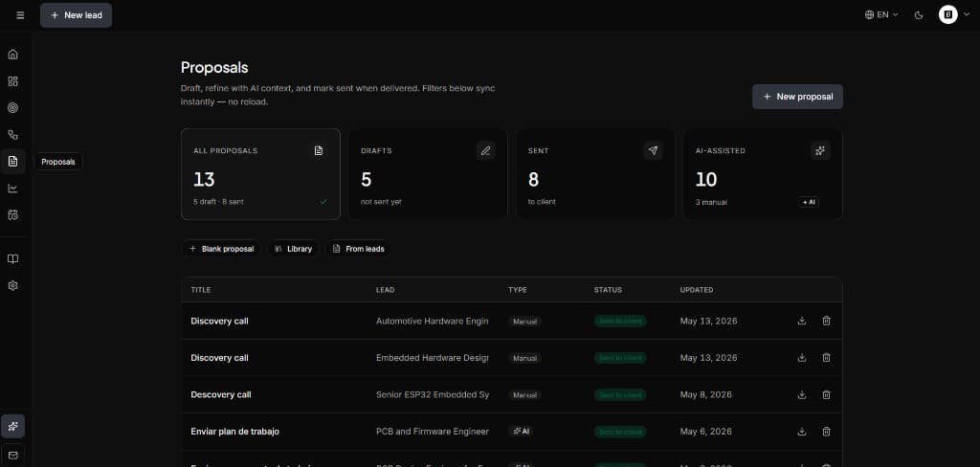Open the analytics chart icon in sidebar
Screen dimensions: 980x467
pyautogui.click(x=12, y=189)
